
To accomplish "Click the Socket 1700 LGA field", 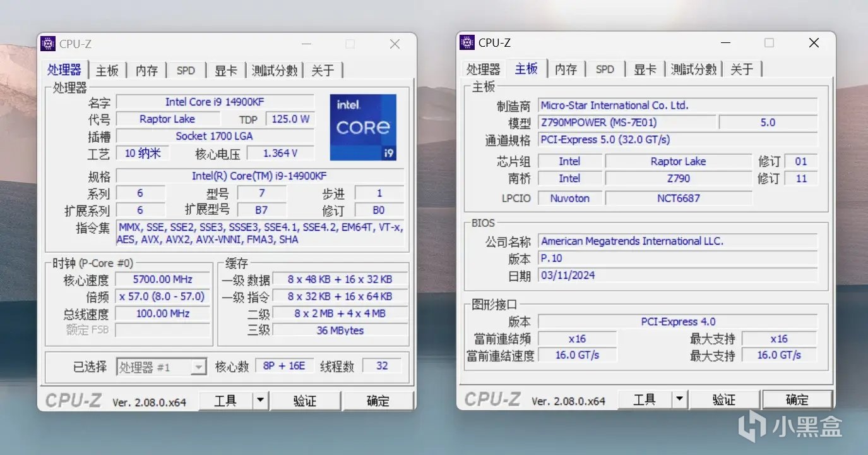I will (215, 136).
